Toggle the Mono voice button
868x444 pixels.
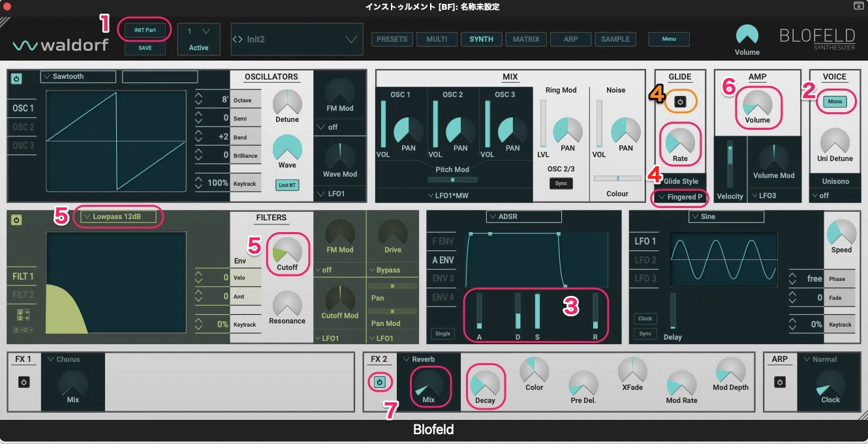coord(835,102)
